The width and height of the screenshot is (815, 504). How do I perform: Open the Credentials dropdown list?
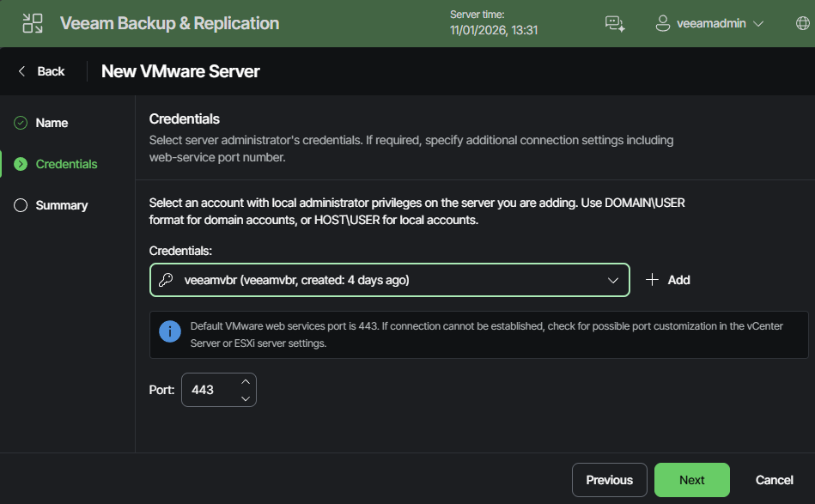pyautogui.click(x=612, y=279)
